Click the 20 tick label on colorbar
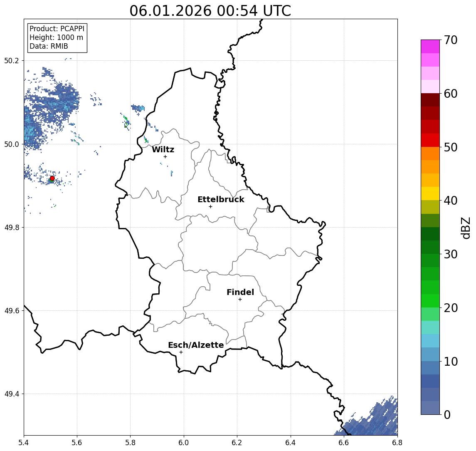 tap(451, 308)
